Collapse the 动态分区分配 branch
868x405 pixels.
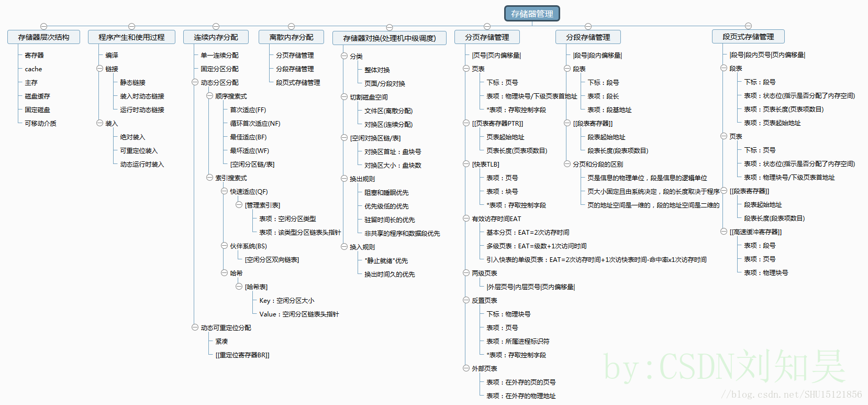(195, 82)
